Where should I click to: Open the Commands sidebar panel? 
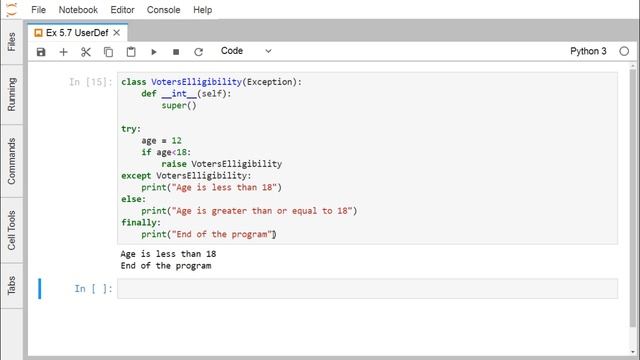coord(11,161)
